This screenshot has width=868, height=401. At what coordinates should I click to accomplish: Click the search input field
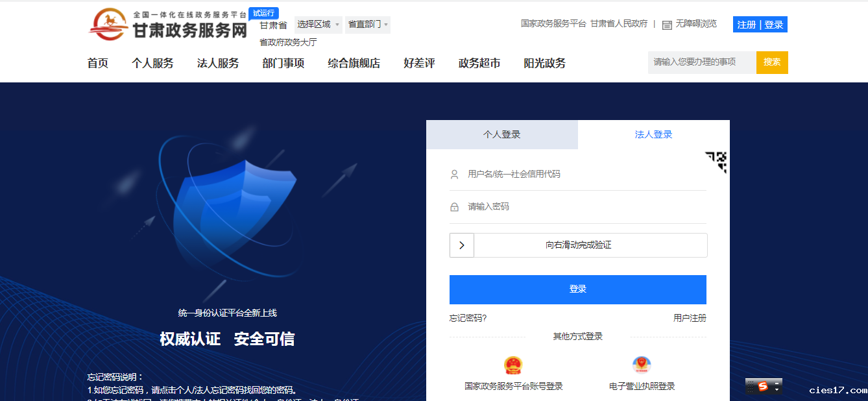(701, 62)
